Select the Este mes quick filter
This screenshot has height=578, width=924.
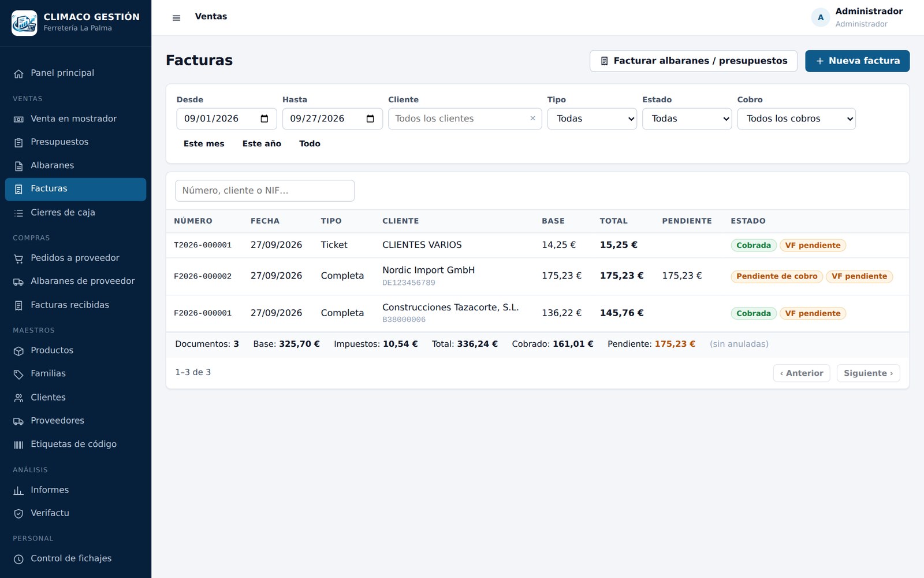204,144
